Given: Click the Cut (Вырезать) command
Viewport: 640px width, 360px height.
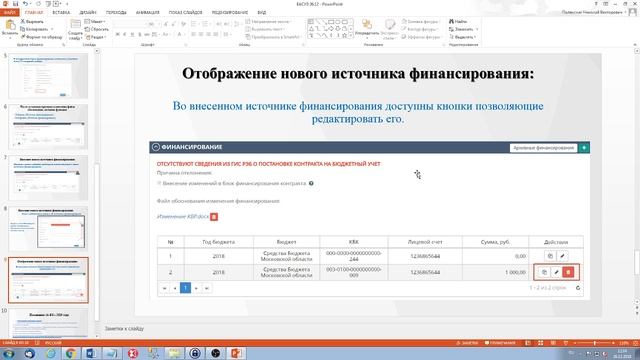Looking at the screenshot, I should (32, 21).
